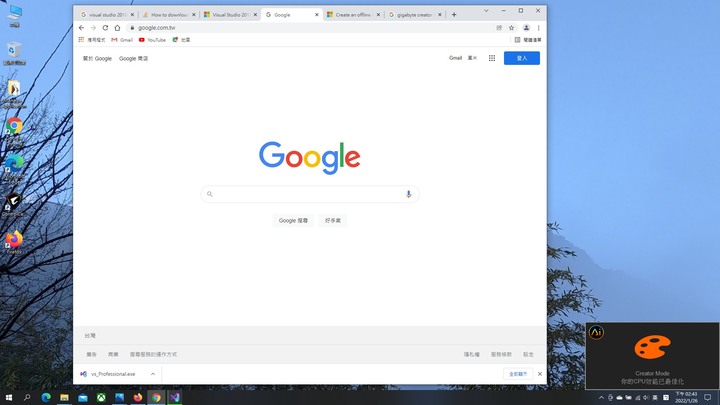Open the reading list panel

click(x=528, y=40)
